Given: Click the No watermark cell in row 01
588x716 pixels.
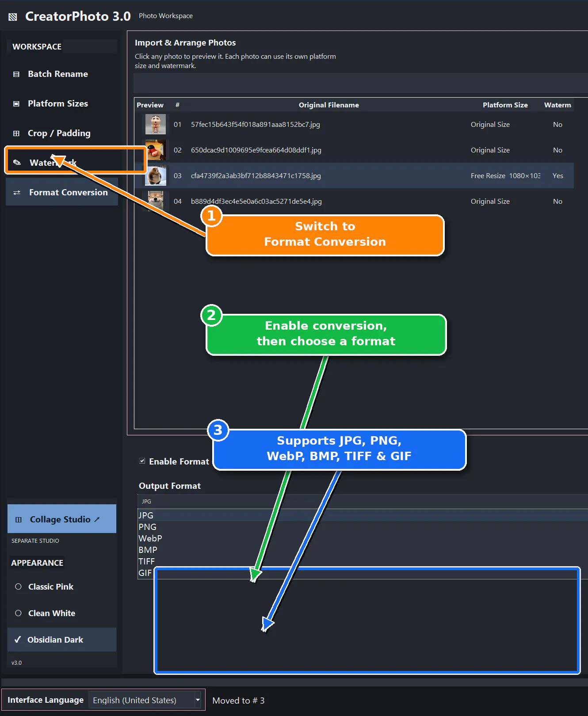Looking at the screenshot, I should [558, 125].
